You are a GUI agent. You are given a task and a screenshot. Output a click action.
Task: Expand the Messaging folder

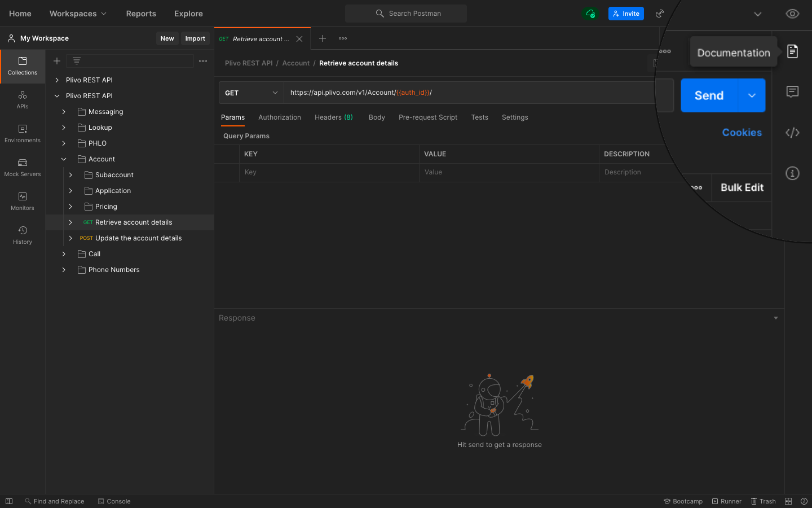click(64, 112)
